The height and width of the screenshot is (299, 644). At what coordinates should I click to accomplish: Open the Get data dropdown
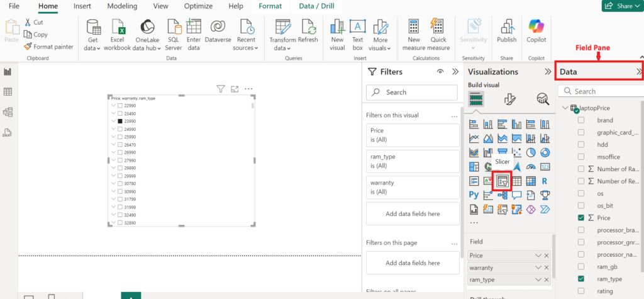pos(94,35)
